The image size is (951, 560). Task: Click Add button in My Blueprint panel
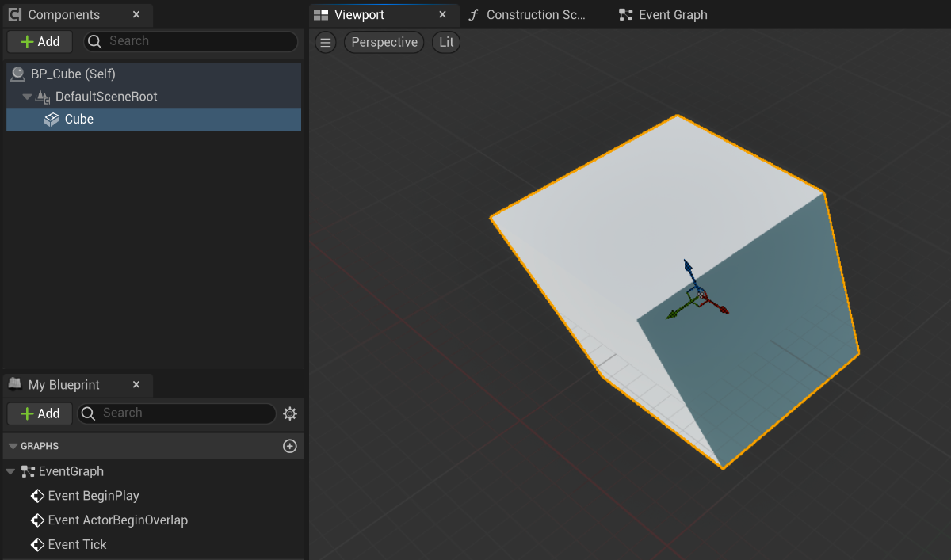[x=40, y=413]
